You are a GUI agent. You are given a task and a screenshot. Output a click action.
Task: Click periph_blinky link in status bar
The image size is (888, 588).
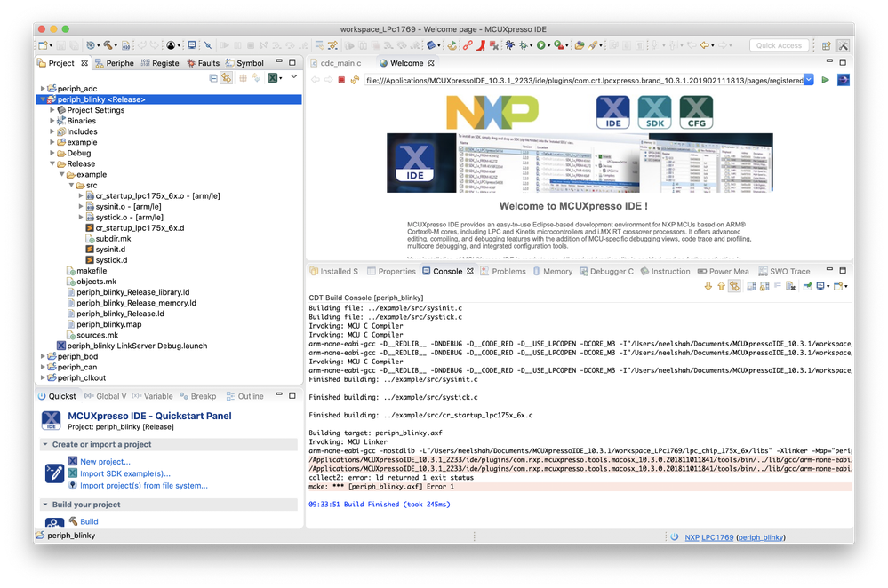(761, 537)
